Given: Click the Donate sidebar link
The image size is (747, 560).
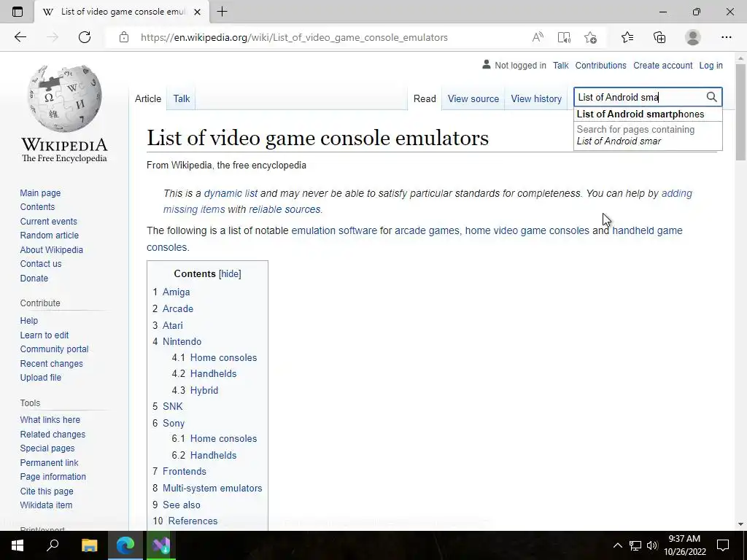Looking at the screenshot, I should (34, 278).
